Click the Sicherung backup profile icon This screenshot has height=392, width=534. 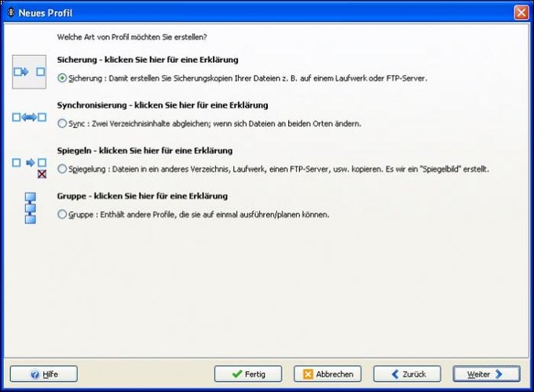pos(29,71)
